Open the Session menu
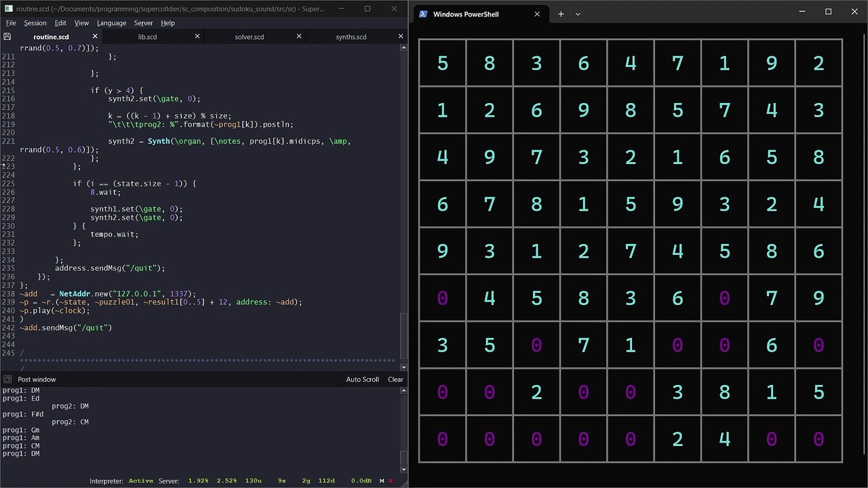The height and width of the screenshot is (488, 868). (x=35, y=23)
